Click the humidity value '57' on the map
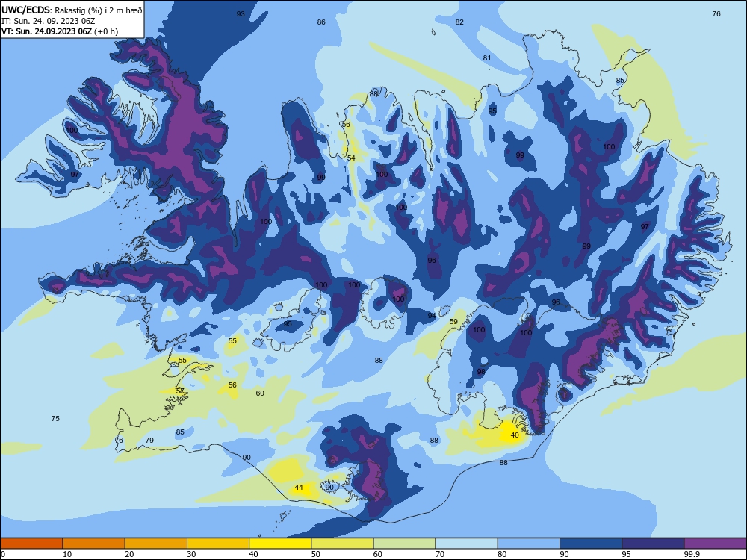The height and width of the screenshot is (560, 747). point(180,391)
